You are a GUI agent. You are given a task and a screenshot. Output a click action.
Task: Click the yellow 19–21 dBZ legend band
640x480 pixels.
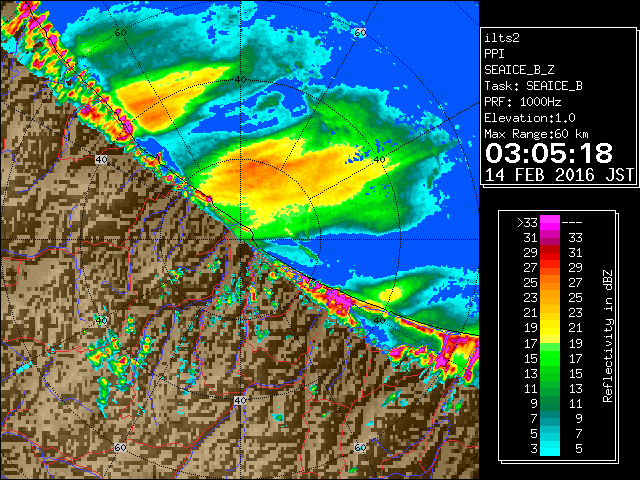pos(550,328)
